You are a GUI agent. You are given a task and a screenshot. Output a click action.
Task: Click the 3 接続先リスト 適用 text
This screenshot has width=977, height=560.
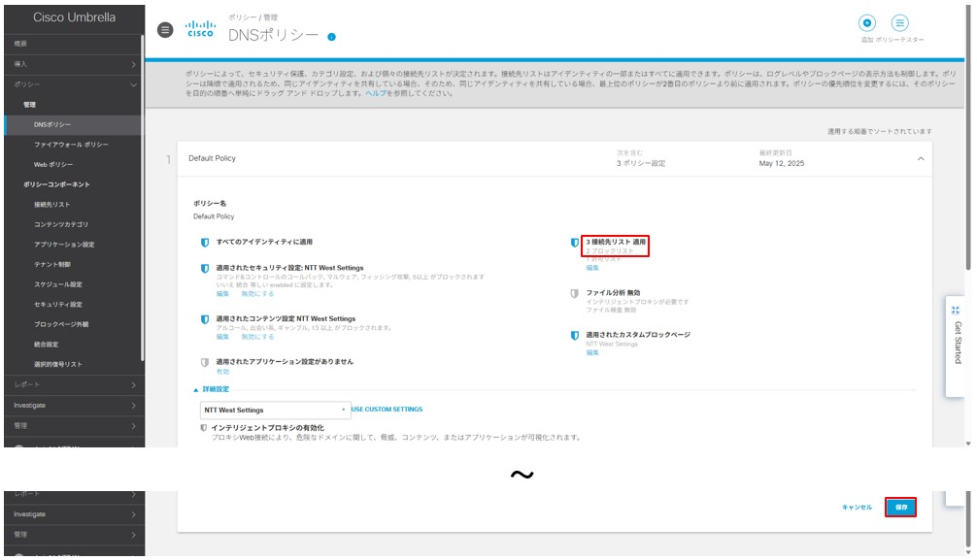tap(616, 242)
